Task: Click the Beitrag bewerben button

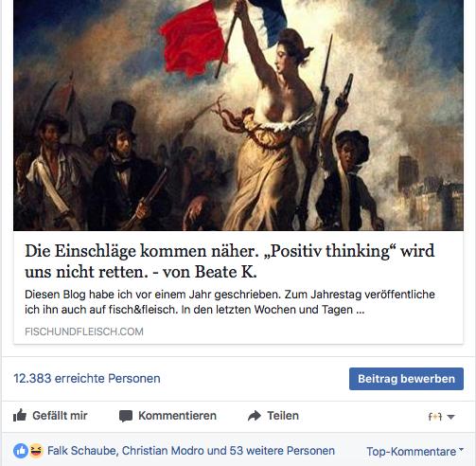Action: pyautogui.click(x=406, y=379)
